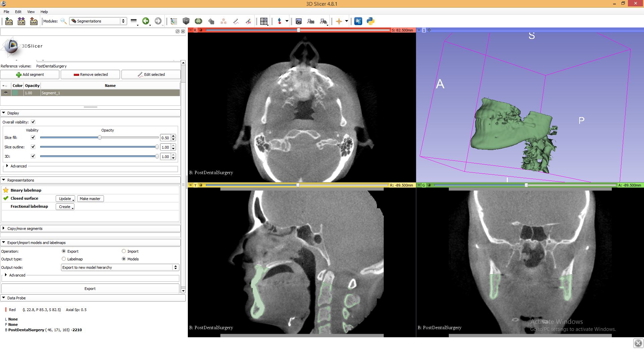Open the Volume Rendering cube icon

pos(186,21)
